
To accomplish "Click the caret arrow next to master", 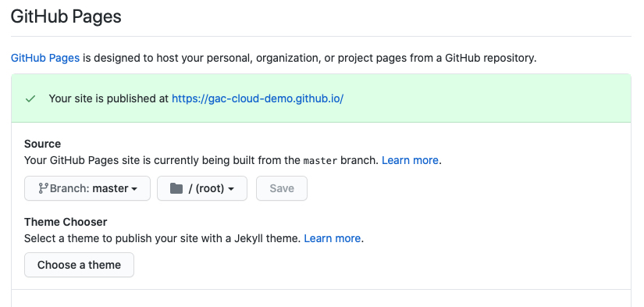I will coord(134,189).
